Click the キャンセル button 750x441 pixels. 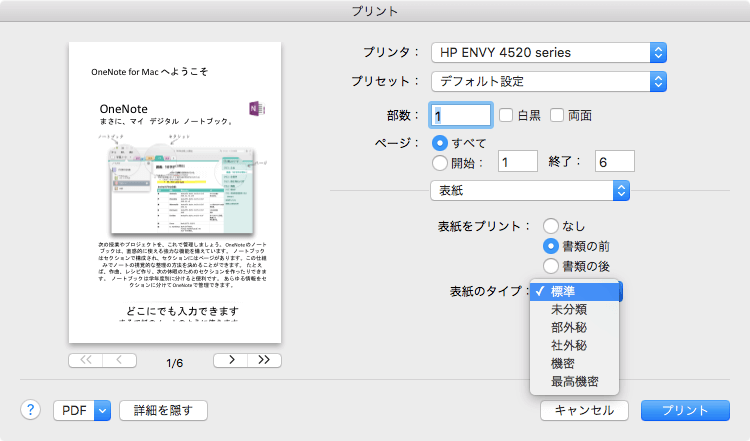point(584,410)
